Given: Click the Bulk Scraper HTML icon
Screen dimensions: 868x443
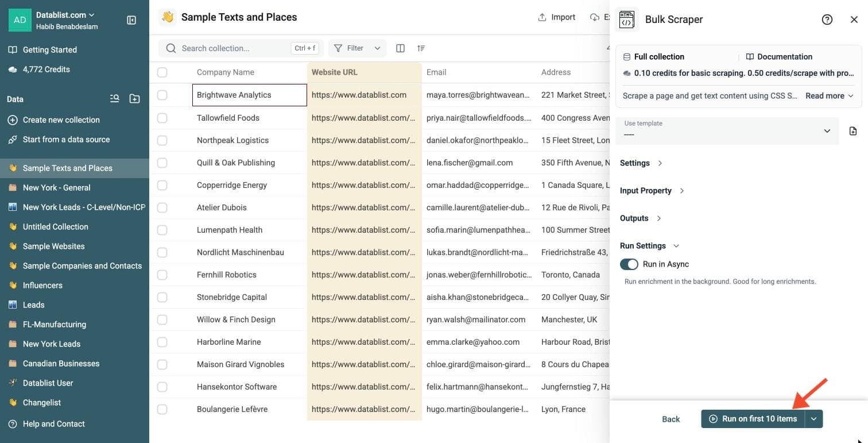Looking at the screenshot, I should pyautogui.click(x=627, y=20).
